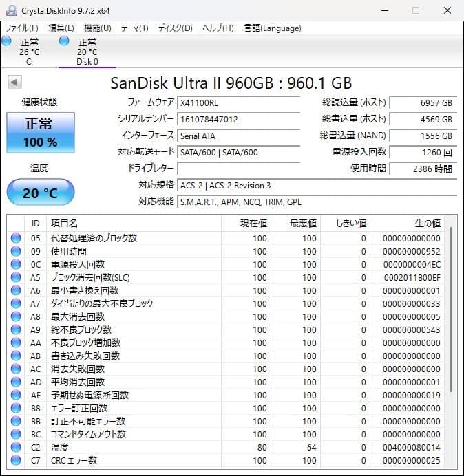Image resolution: width=464 pixels, height=476 pixels.
Task: Click status icon for attribute A5 row
Action: (16, 277)
